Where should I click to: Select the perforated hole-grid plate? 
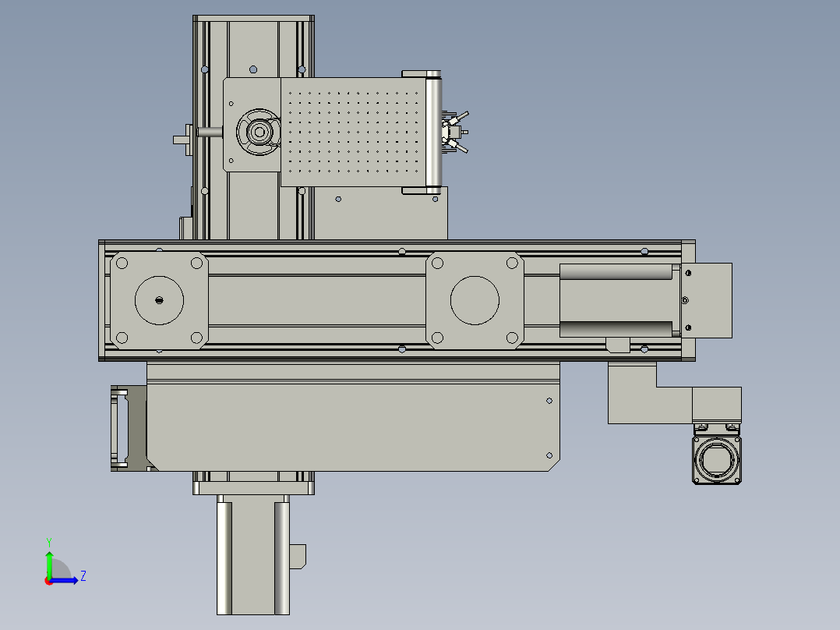coord(354,132)
